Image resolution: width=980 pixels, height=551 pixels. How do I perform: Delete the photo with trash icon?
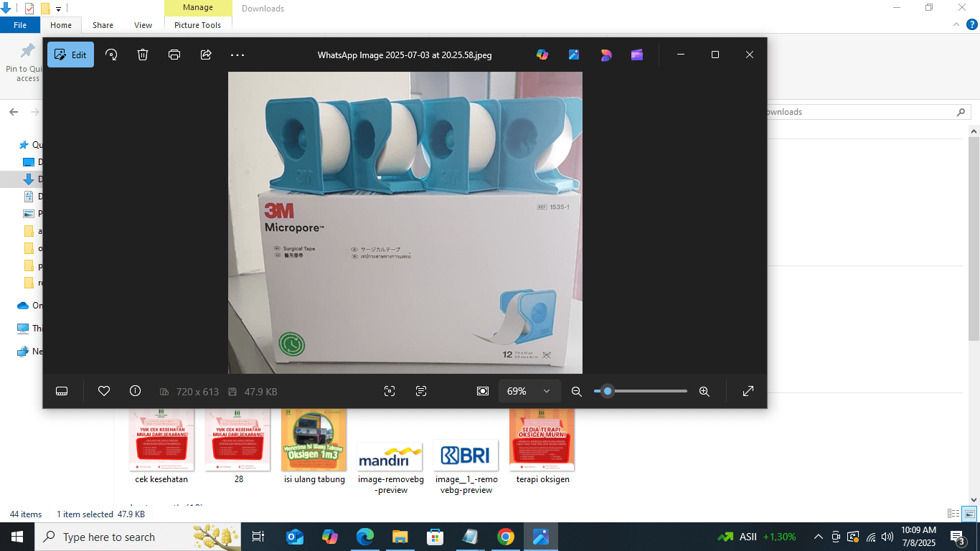coord(143,55)
